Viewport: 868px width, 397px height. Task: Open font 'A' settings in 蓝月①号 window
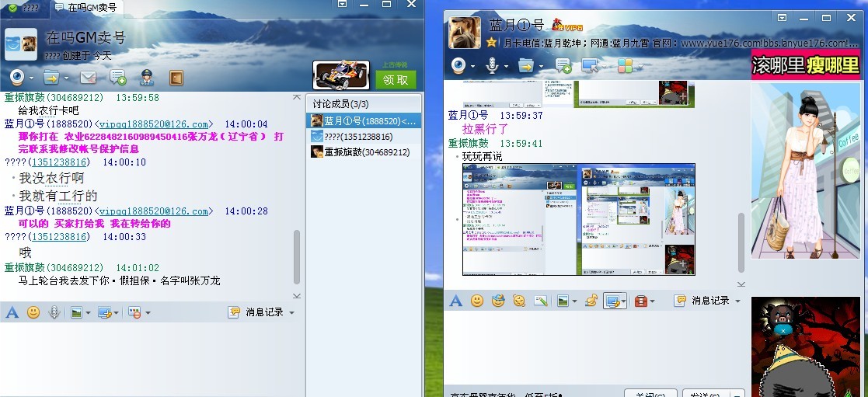(x=455, y=301)
